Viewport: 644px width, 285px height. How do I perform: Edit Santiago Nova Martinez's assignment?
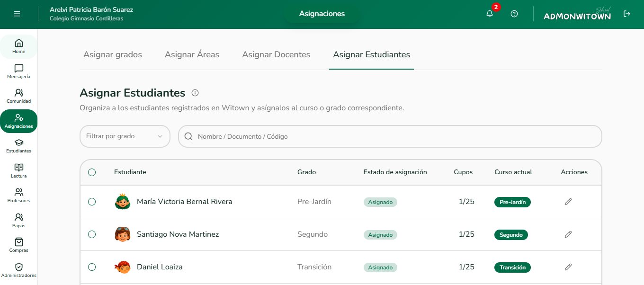click(x=568, y=234)
